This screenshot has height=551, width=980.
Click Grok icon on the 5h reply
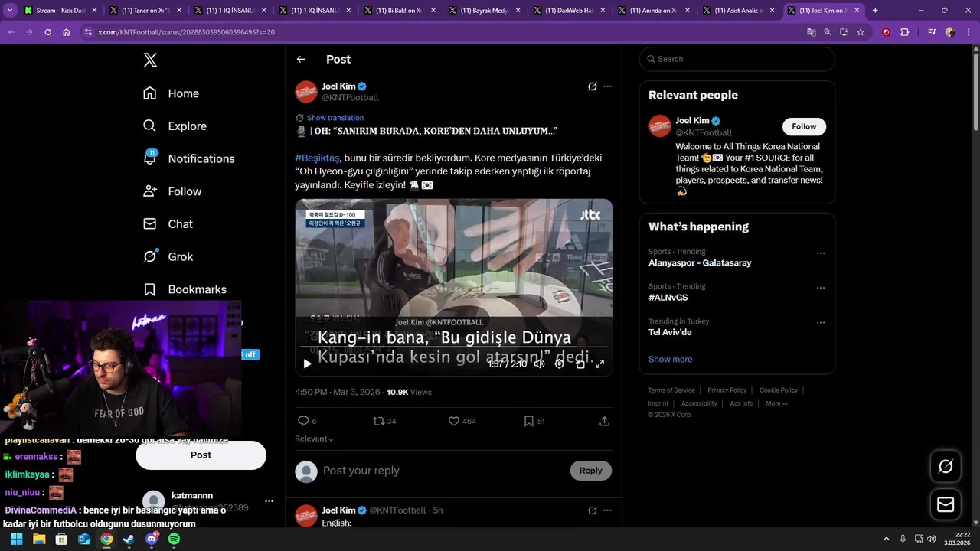pyautogui.click(x=592, y=510)
